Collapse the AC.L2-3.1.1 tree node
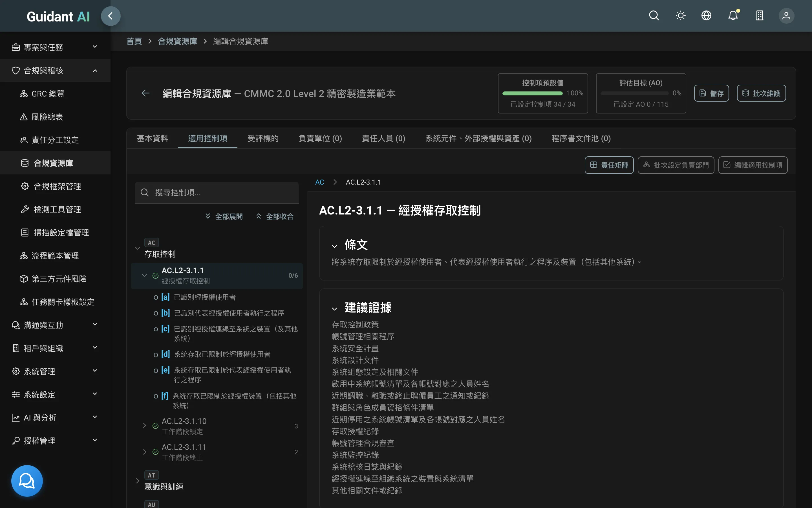 tap(145, 275)
